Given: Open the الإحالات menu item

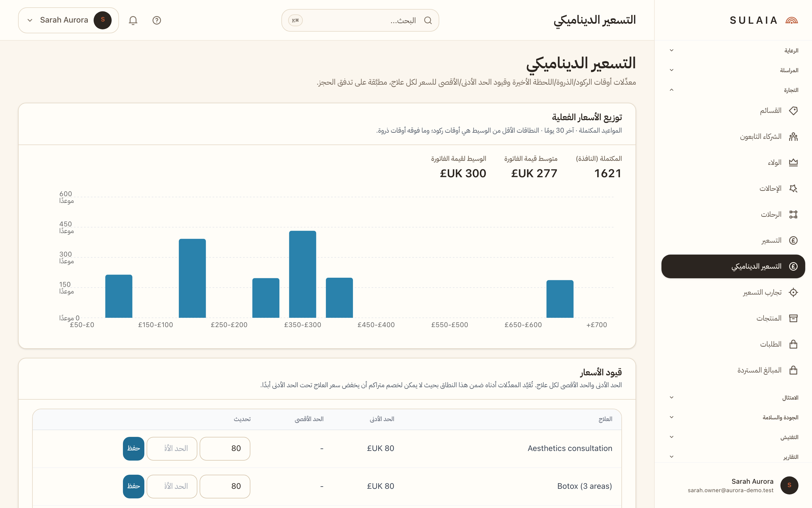Looking at the screenshot, I should (733, 189).
